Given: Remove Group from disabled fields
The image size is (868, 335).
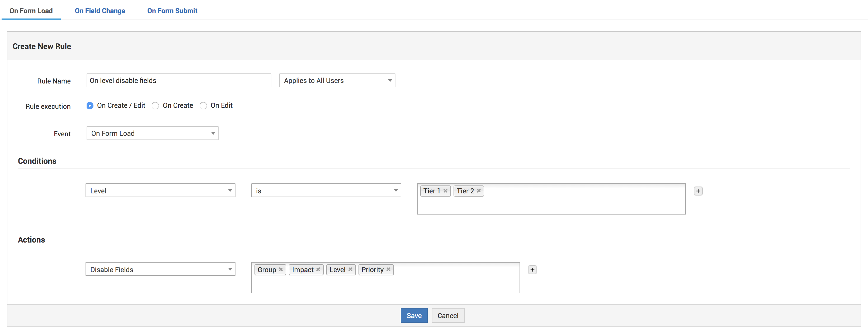Looking at the screenshot, I should point(280,269).
